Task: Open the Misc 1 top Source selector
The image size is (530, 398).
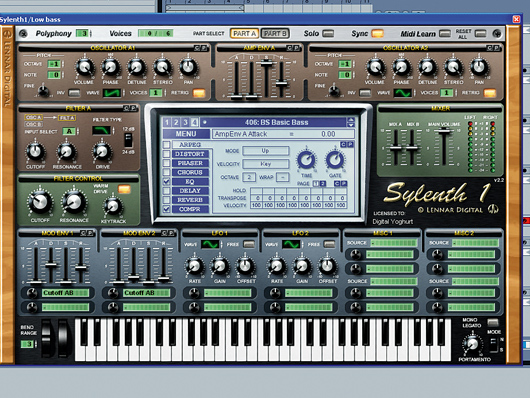Action: (x=394, y=243)
